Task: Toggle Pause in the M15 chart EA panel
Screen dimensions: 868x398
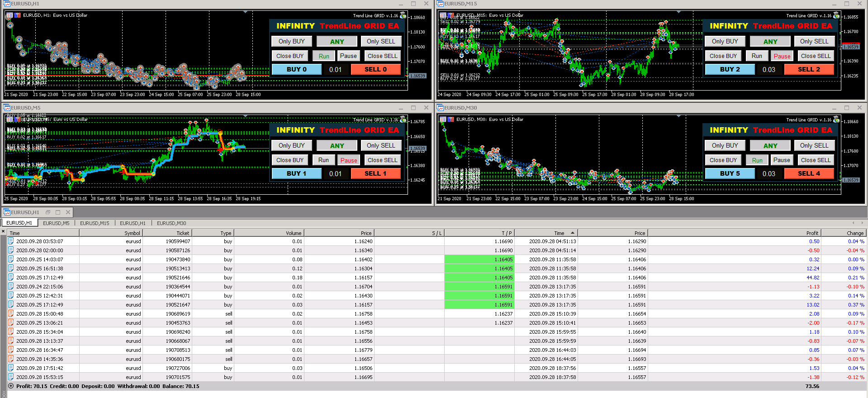Action: pos(782,56)
